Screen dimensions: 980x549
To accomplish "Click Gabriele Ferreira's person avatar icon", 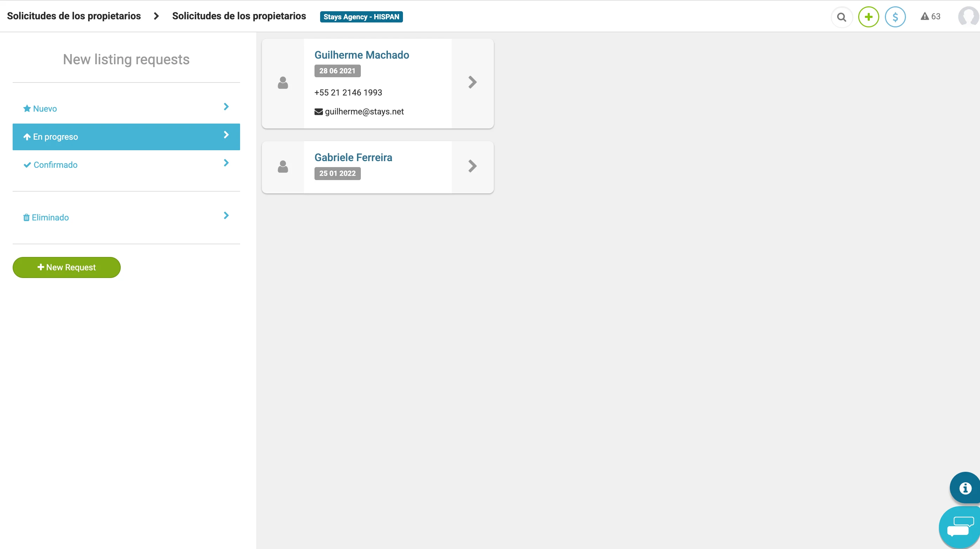I will tap(283, 167).
